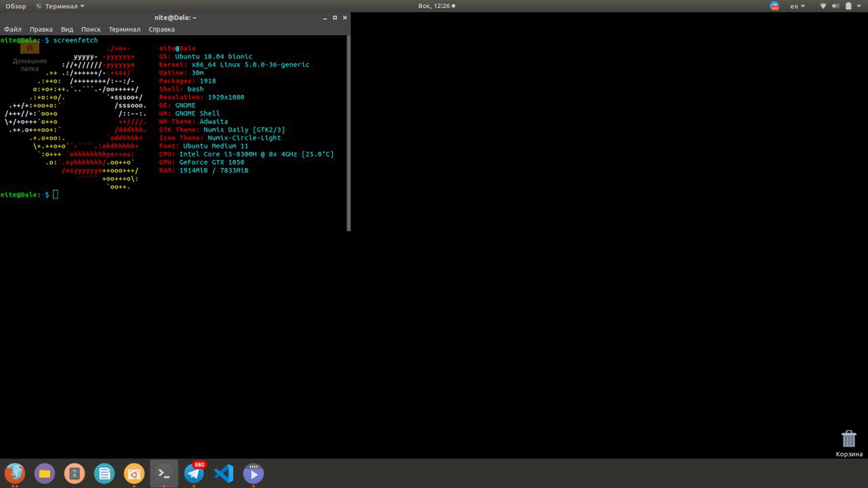
Task: Click the terminal vertical scrollbar
Action: point(349,133)
